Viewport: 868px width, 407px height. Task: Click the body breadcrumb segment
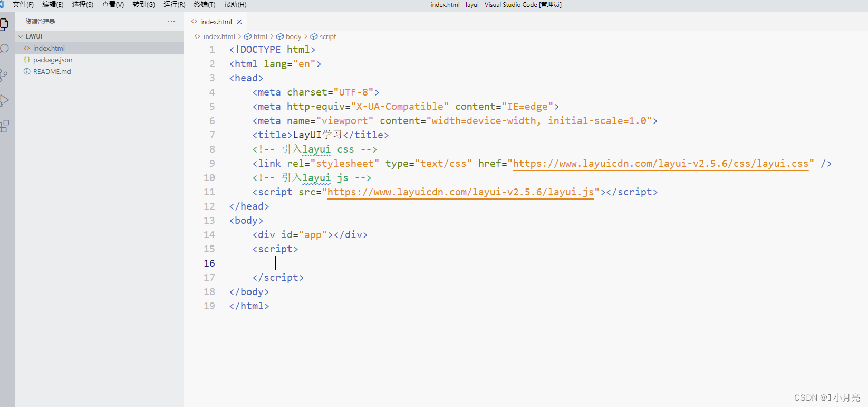[x=294, y=36]
